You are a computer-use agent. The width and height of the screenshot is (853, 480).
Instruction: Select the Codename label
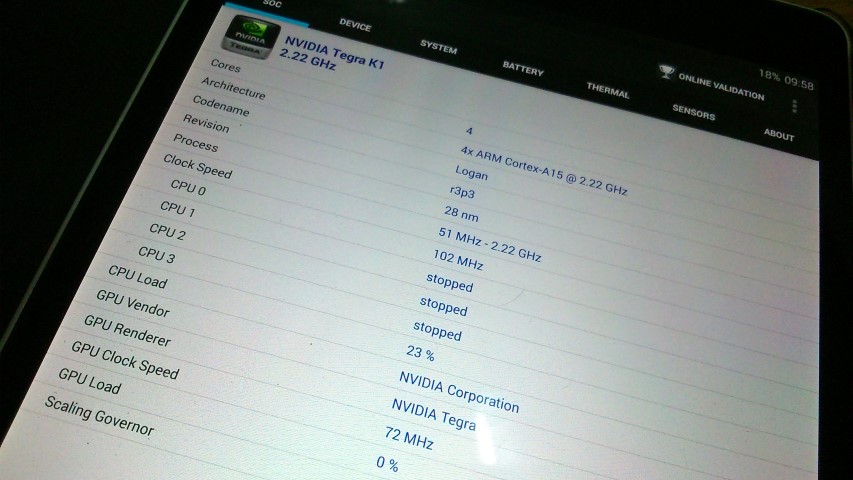pos(221,106)
